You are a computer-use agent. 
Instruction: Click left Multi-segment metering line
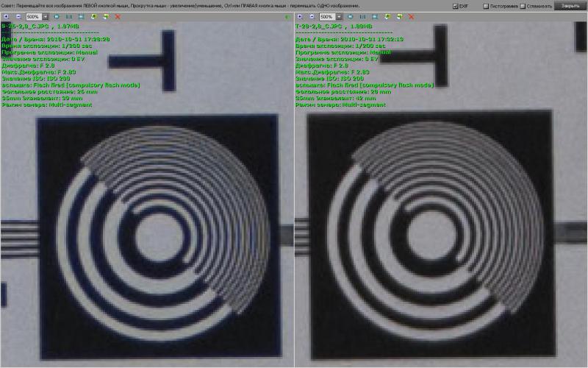(x=46, y=105)
